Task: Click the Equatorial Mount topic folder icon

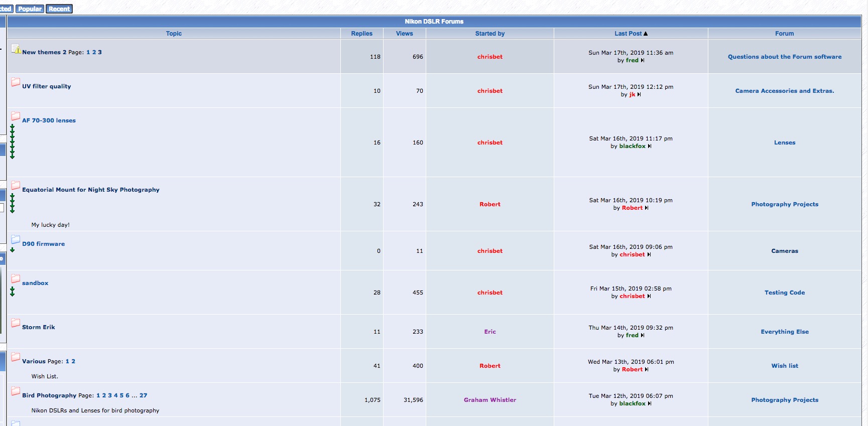Action: tap(16, 185)
